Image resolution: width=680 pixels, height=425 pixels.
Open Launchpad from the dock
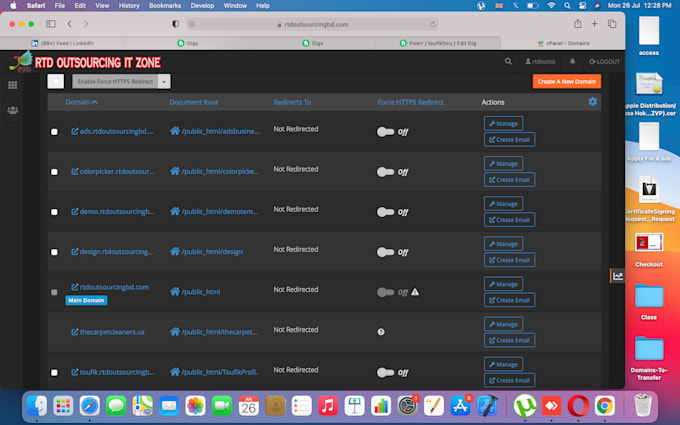point(63,406)
